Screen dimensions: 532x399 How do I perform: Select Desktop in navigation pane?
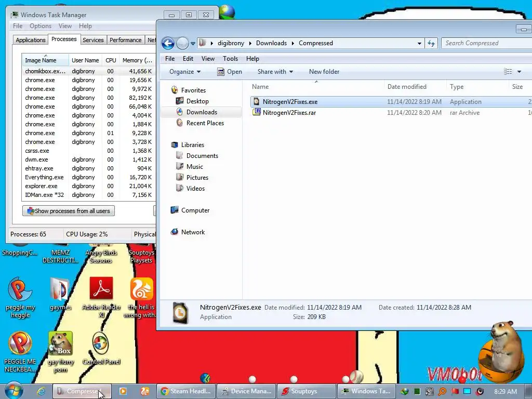pos(197,101)
